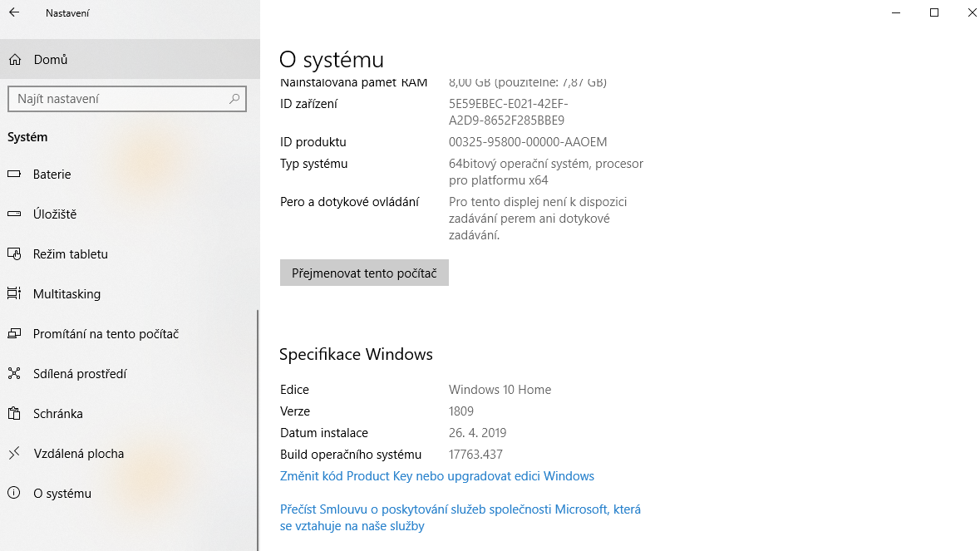980x551 pixels.
Task: Click the Schránka clipboard icon
Action: point(14,414)
